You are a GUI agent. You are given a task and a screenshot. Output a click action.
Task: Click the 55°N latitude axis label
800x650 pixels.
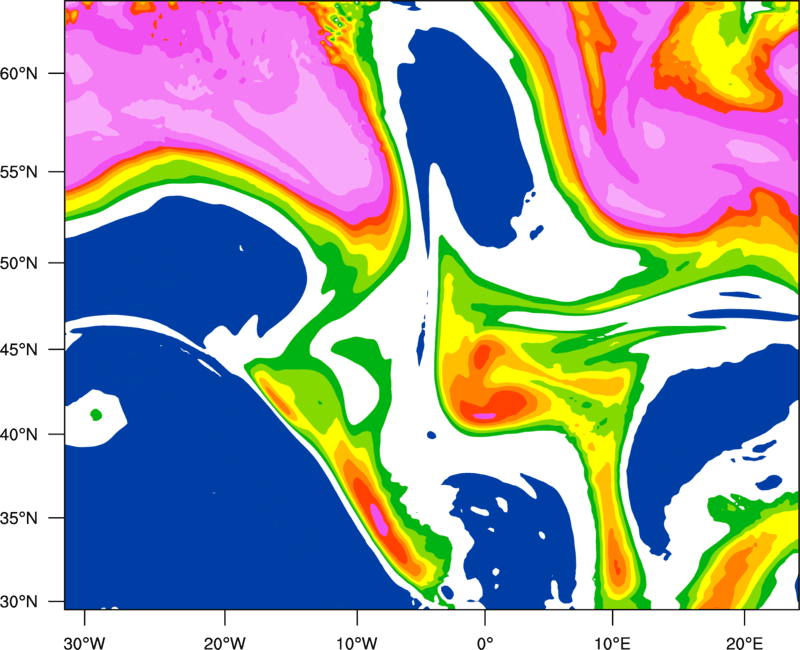point(19,172)
